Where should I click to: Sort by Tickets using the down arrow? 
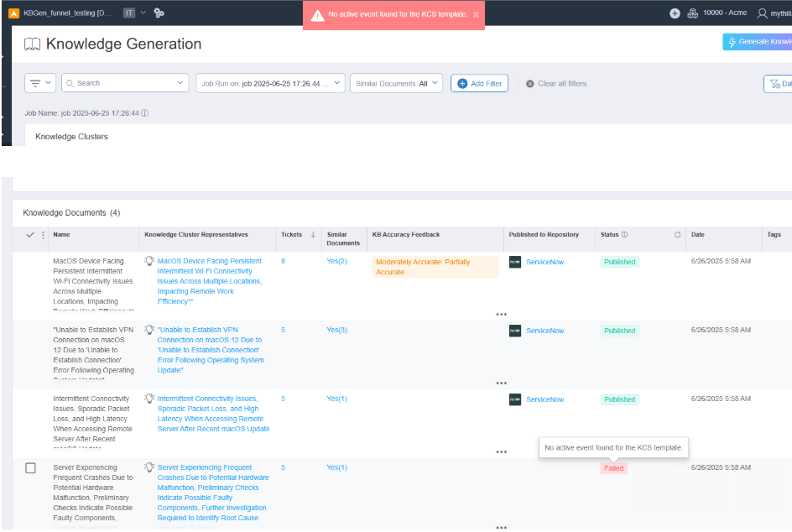coord(313,235)
